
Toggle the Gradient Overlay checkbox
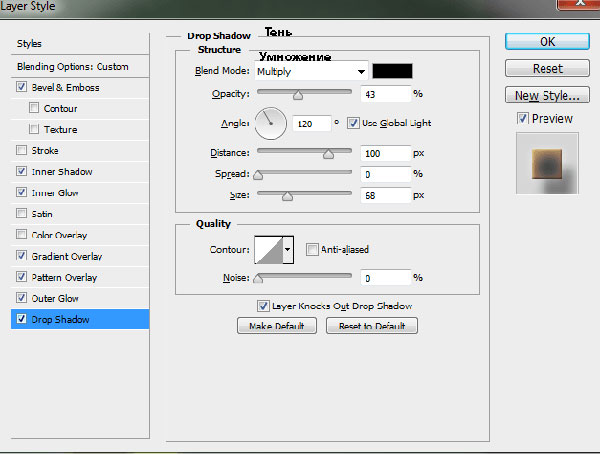[21, 255]
